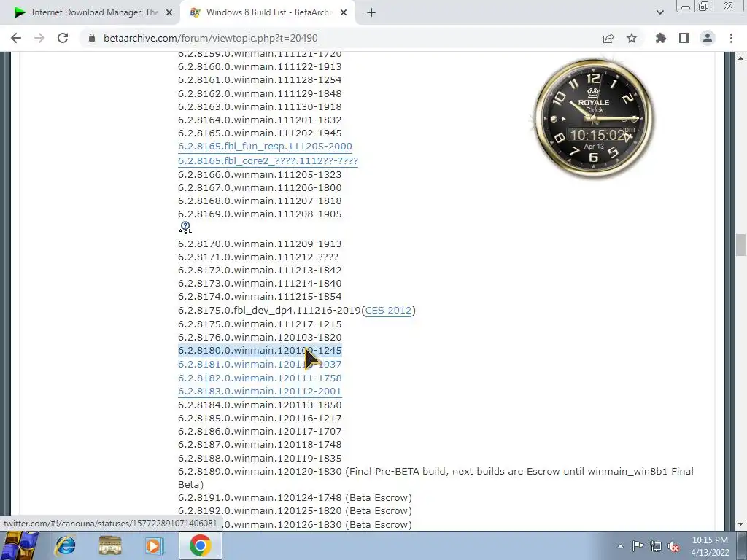Click the vertical scrollbar thumb
The image size is (747, 560).
coord(740,245)
